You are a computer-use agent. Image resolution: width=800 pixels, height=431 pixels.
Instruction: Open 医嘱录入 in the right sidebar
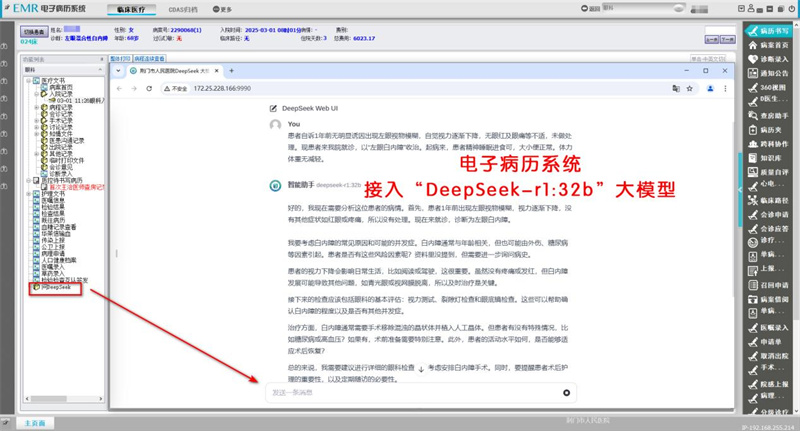tap(768, 327)
